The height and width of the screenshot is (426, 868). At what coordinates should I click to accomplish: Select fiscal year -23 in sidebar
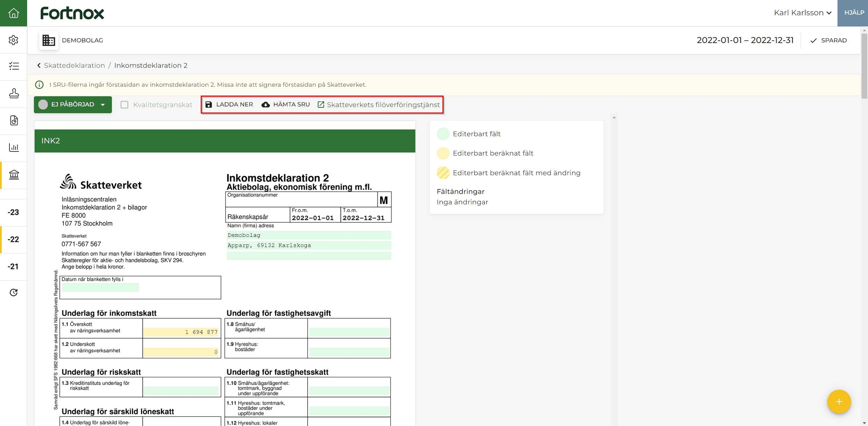14,212
